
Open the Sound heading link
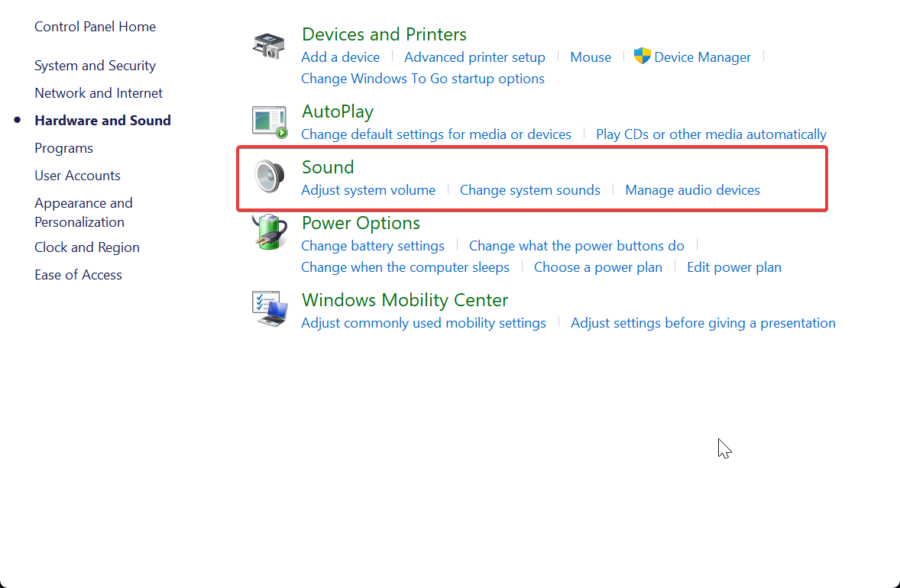[328, 167]
